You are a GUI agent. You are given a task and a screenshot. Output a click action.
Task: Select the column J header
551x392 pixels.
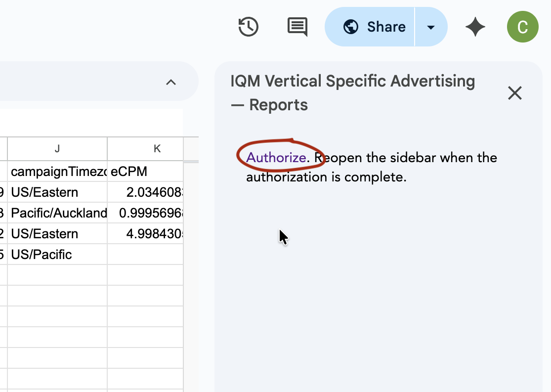[57, 149]
